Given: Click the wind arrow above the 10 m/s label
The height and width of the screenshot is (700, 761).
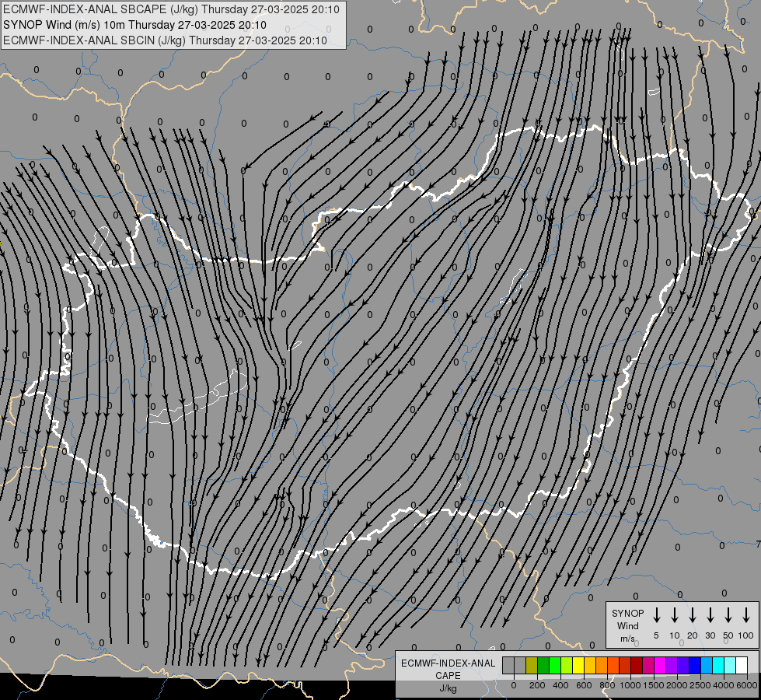Looking at the screenshot, I should point(675,615).
